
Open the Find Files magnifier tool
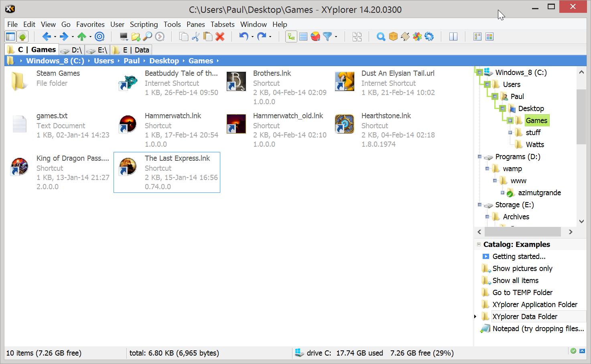pos(380,36)
